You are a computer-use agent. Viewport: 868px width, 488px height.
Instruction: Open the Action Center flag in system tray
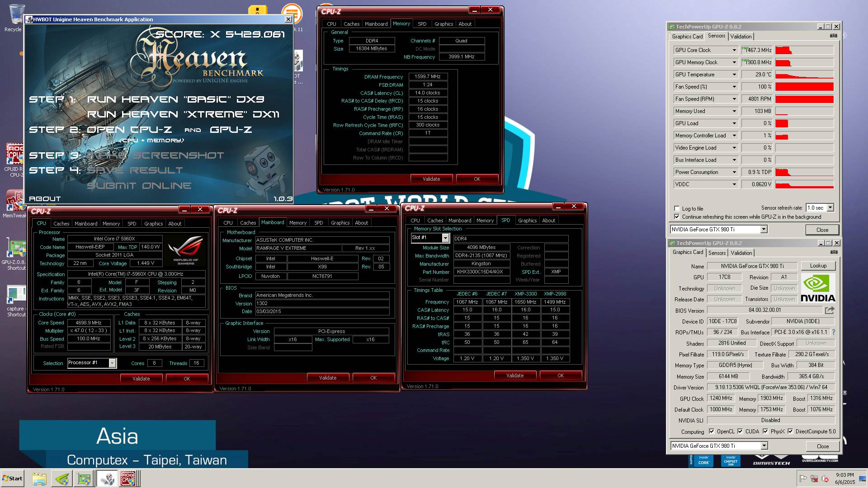click(x=803, y=479)
